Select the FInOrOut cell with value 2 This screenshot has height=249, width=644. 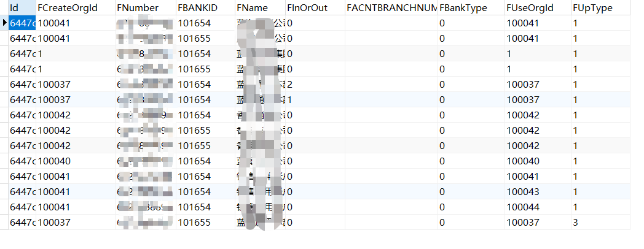315,85
